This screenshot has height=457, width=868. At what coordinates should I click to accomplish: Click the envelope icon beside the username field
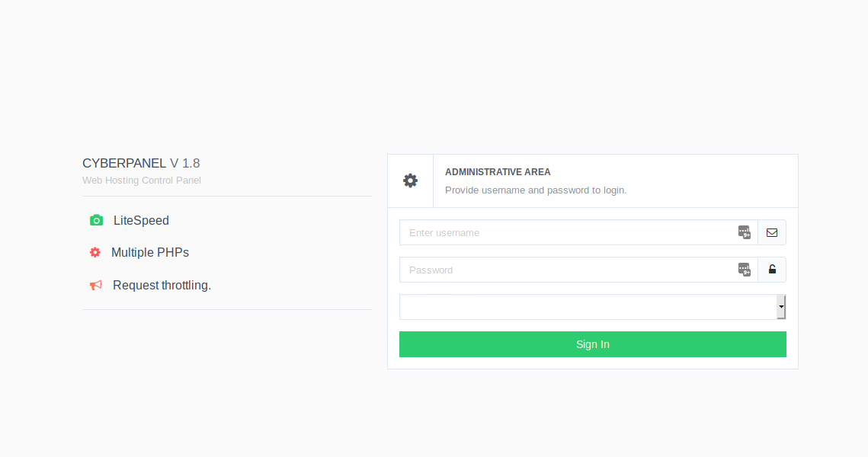[771, 232]
